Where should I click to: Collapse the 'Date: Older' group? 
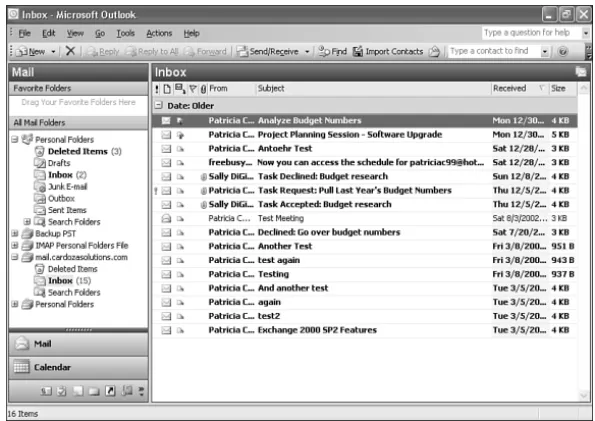[159, 106]
